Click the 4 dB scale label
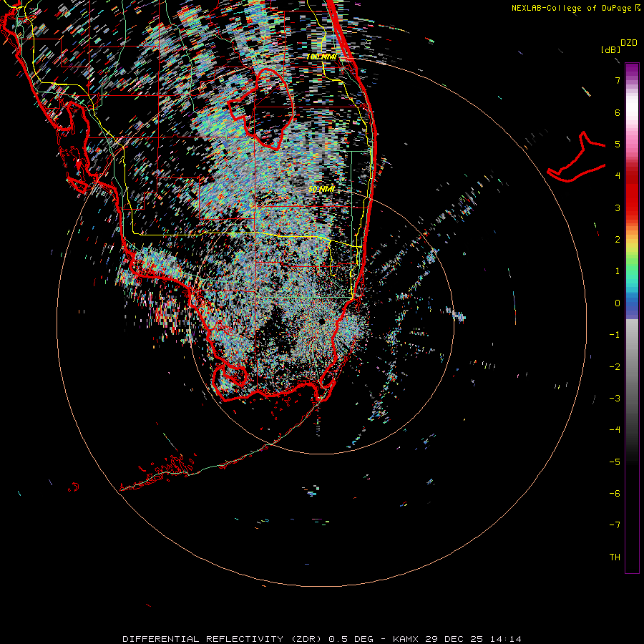644x644 pixels. tap(618, 176)
